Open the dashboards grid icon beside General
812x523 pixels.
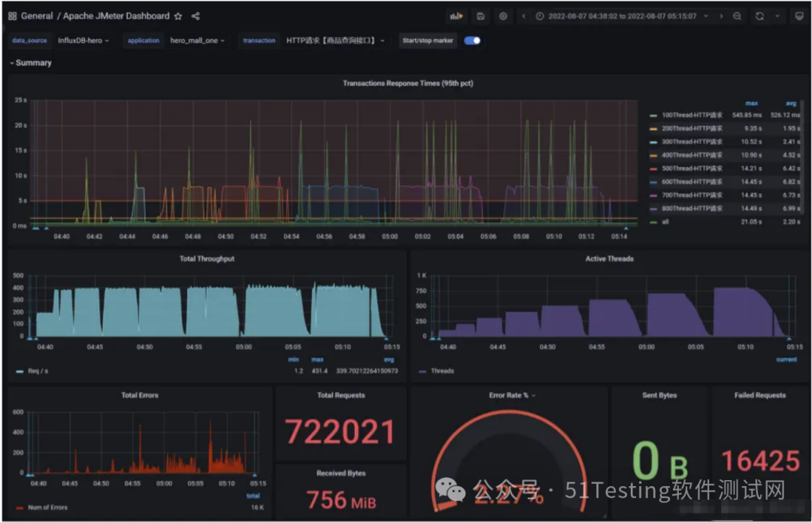coord(13,16)
